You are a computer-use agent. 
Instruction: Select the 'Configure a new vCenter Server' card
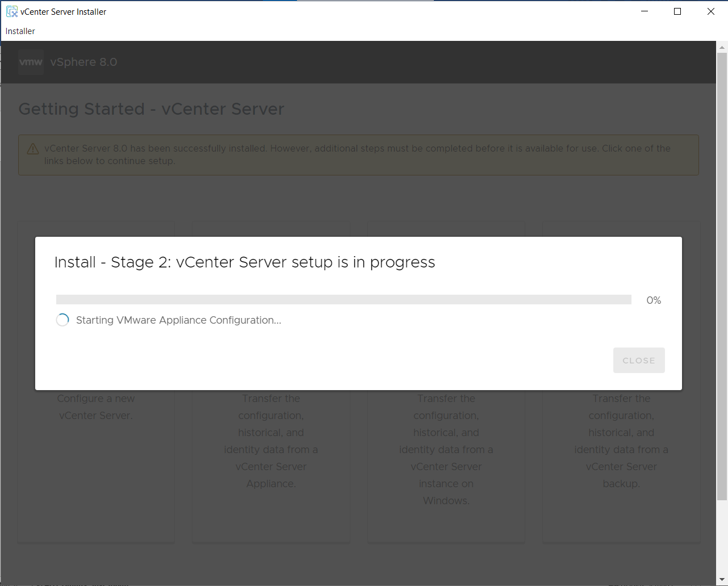(x=96, y=454)
